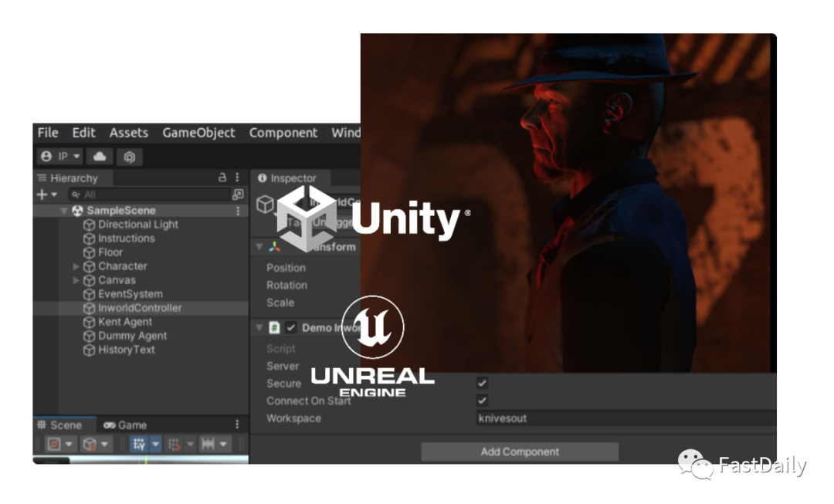
Task: Open the Assets menu
Action: click(x=129, y=133)
